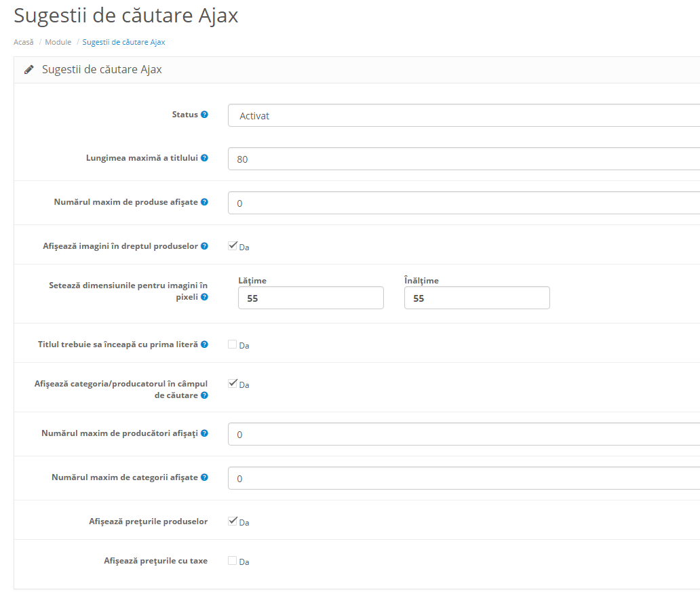Open the Status dropdown showing Activat
This screenshot has width=700, height=611.
pos(407,115)
